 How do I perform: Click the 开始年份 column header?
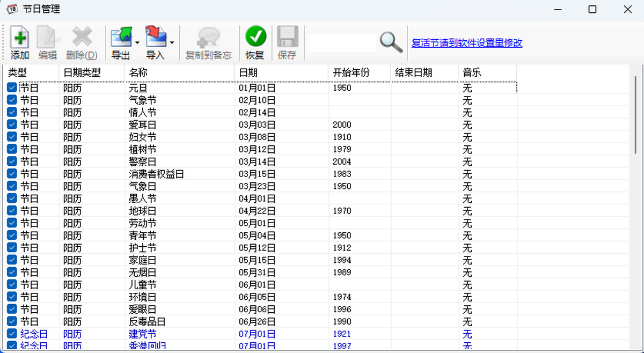coord(358,72)
